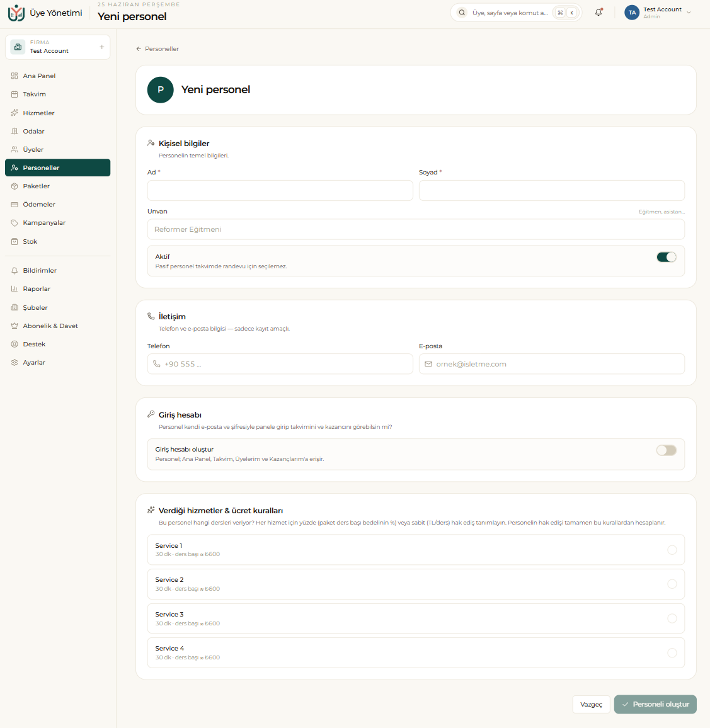Click the TA user avatar

[x=632, y=13]
